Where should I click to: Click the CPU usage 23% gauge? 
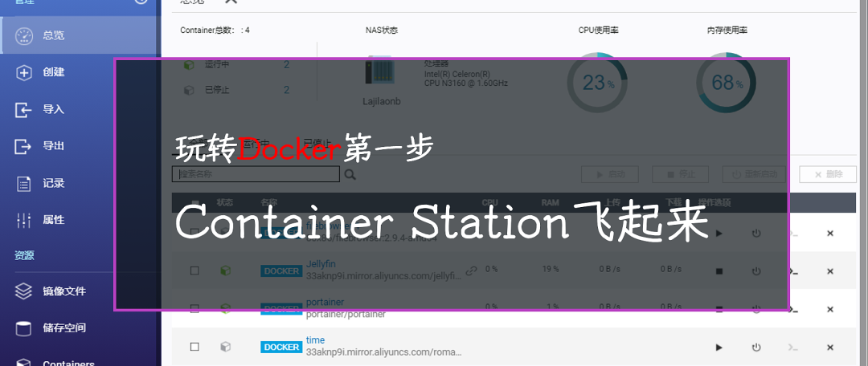tap(597, 83)
